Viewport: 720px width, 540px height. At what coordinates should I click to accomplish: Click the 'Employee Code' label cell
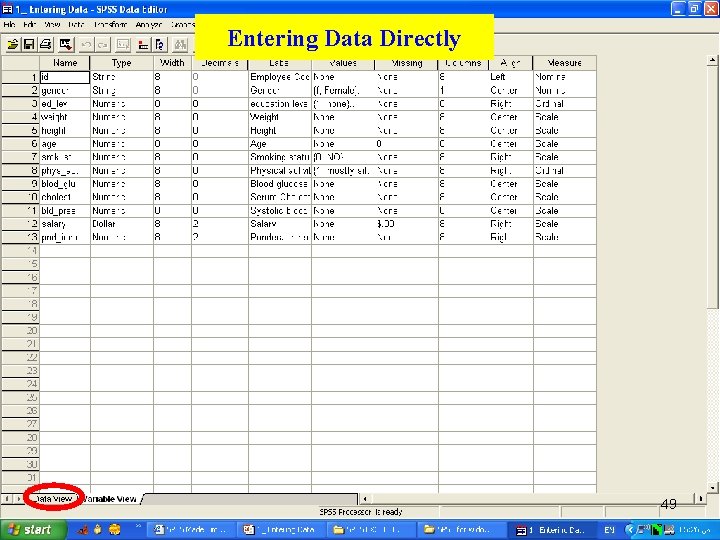coord(280,77)
